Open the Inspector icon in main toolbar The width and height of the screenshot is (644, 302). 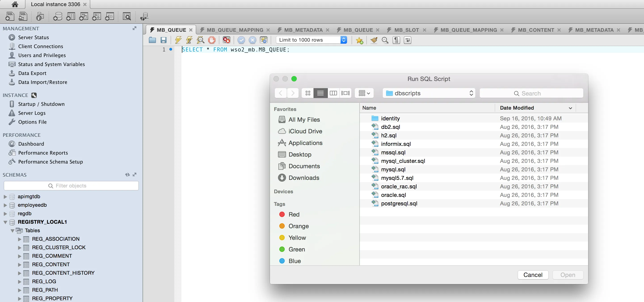tap(40, 17)
